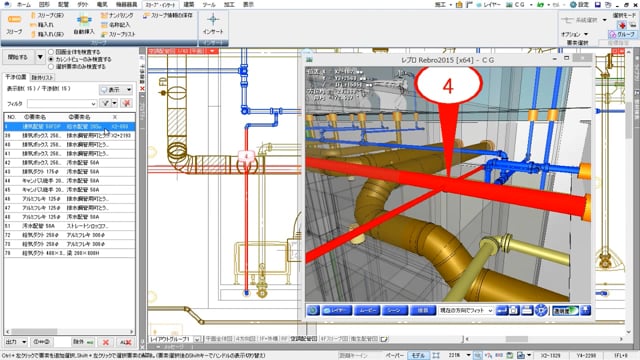Image resolution: width=640 pixels, height=360 pixels.
Task: Open the フィルタ combo box dropdown
Action: [x=93, y=104]
